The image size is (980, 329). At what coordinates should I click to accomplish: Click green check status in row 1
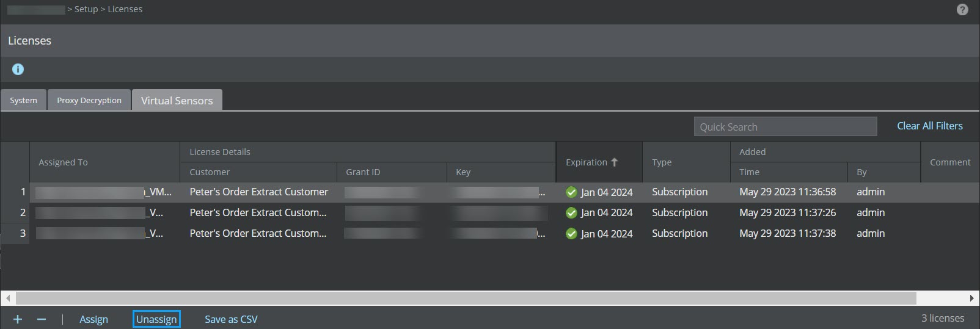[x=571, y=192]
